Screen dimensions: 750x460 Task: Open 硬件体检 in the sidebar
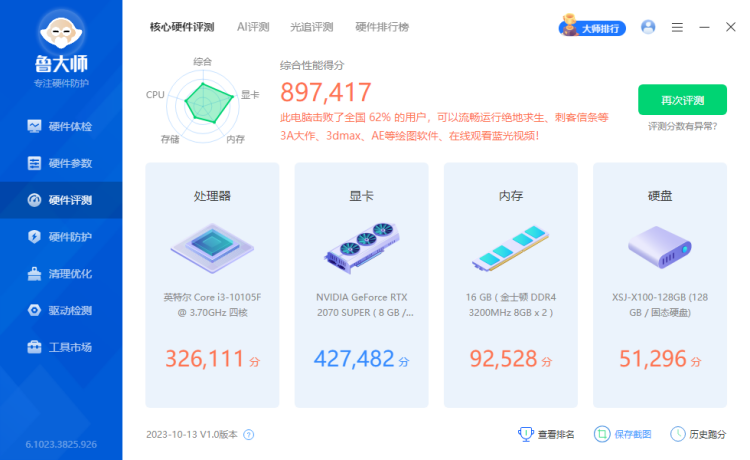pos(61,126)
